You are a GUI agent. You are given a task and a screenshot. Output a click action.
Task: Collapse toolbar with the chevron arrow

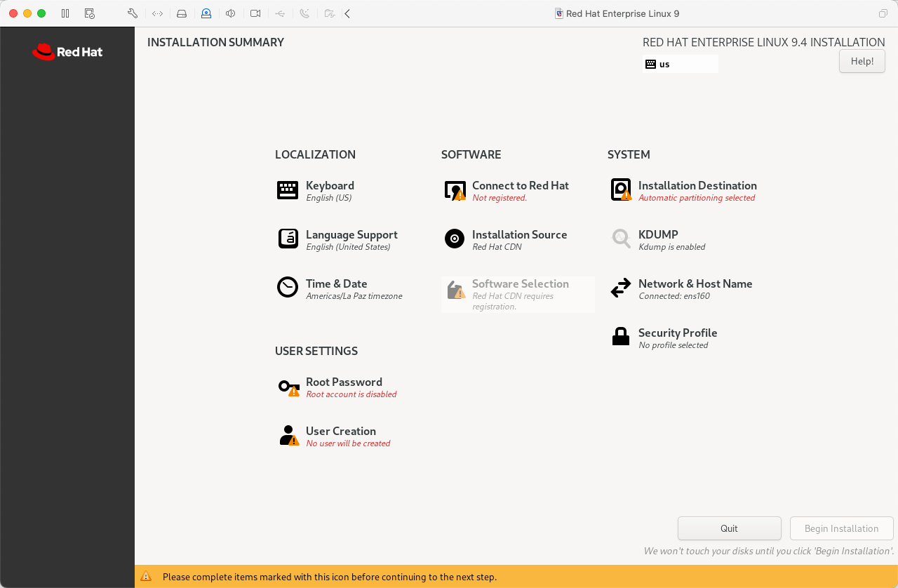tap(347, 13)
